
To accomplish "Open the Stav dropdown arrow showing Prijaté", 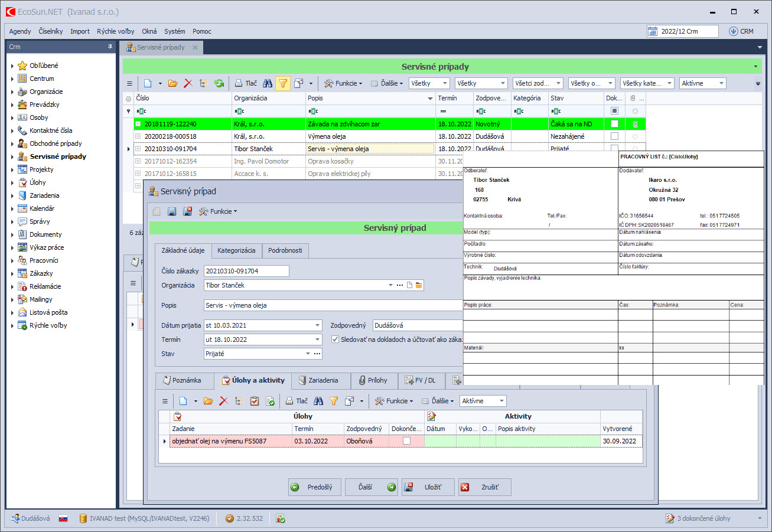I will [308, 354].
